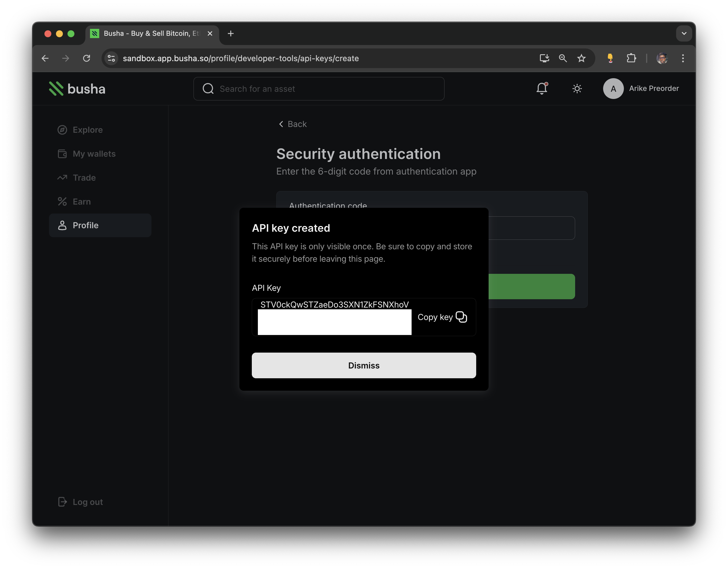Click the Back link

[x=292, y=124]
